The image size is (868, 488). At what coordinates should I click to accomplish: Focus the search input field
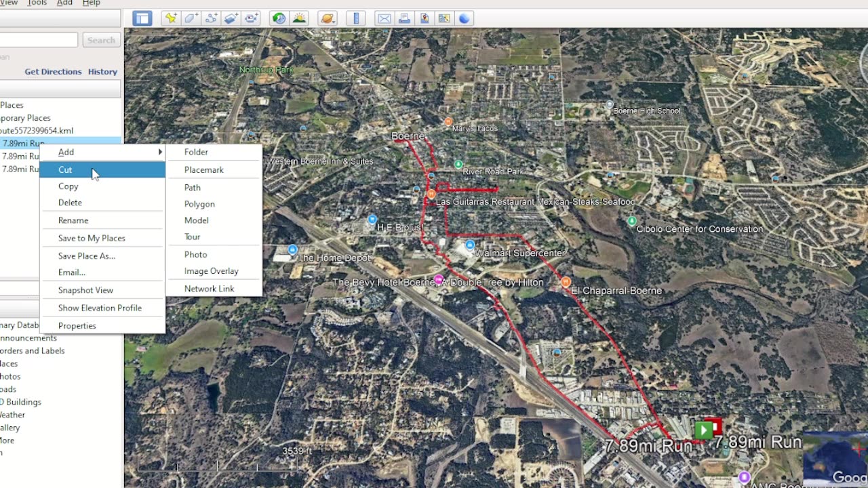pyautogui.click(x=39, y=40)
